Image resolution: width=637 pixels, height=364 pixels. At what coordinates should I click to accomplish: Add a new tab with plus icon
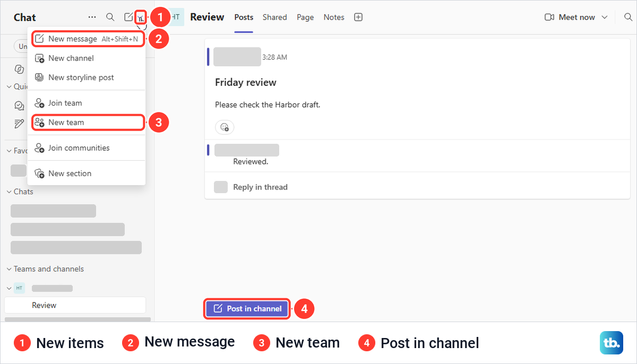358,17
